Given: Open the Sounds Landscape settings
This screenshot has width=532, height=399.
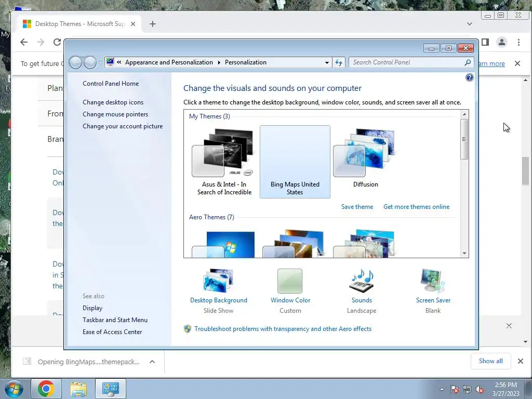Looking at the screenshot, I should [362, 291].
